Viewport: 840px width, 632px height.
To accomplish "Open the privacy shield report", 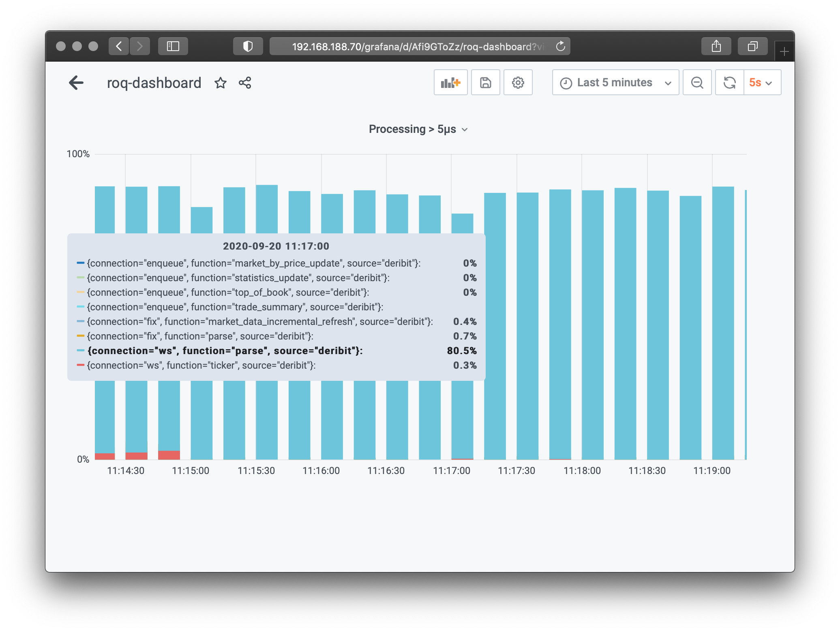I will click(x=248, y=46).
